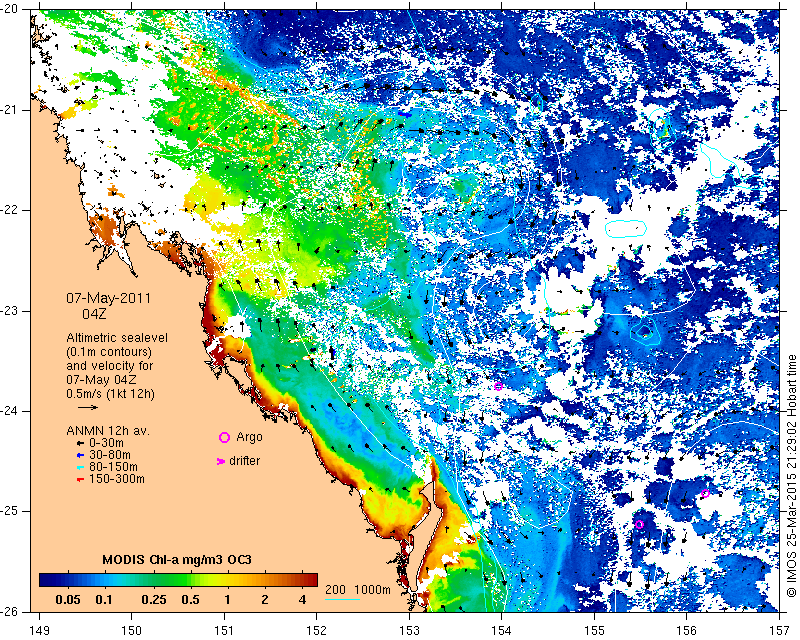Viewport: 800px width, 640px height.
Task: Click the Argo float circle near 155.5, -25.1
Action: [x=639, y=524]
